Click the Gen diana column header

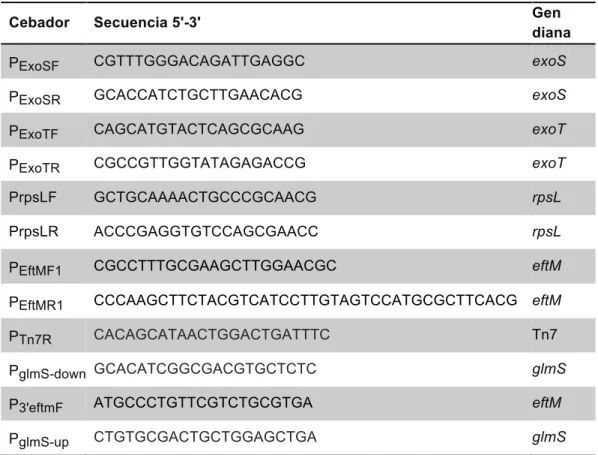pos(551,23)
